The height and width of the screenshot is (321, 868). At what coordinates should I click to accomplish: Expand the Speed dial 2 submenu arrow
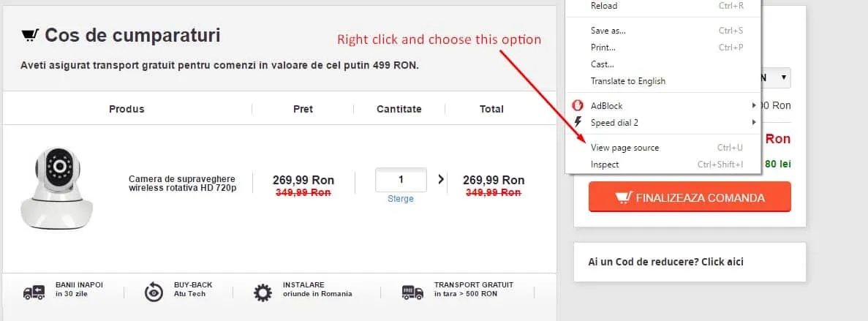tap(753, 122)
